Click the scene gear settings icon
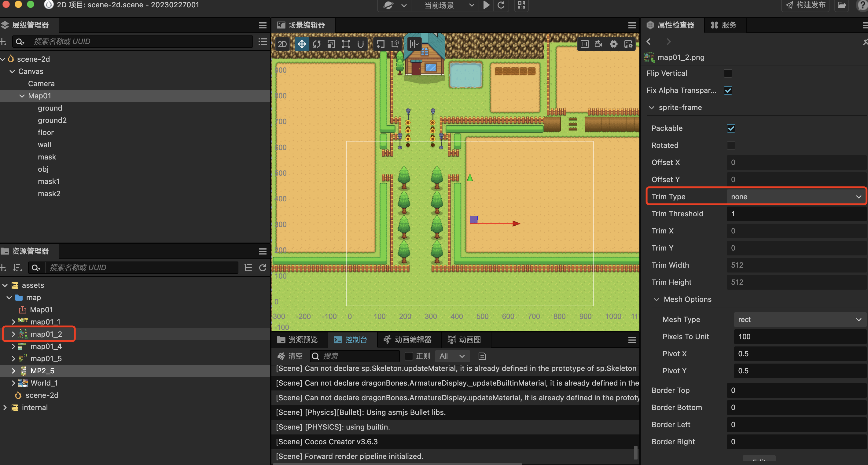Image resolution: width=868 pixels, height=465 pixels. [x=614, y=44]
